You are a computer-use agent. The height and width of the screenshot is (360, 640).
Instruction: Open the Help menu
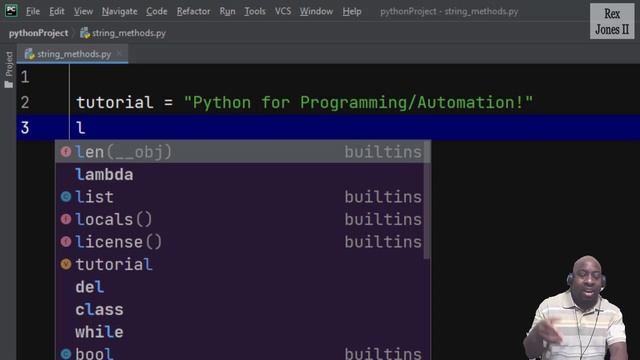[352, 11]
